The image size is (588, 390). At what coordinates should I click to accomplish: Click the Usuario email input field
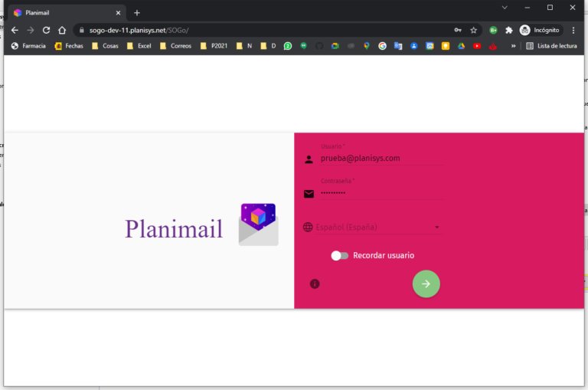[x=381, y=158]
